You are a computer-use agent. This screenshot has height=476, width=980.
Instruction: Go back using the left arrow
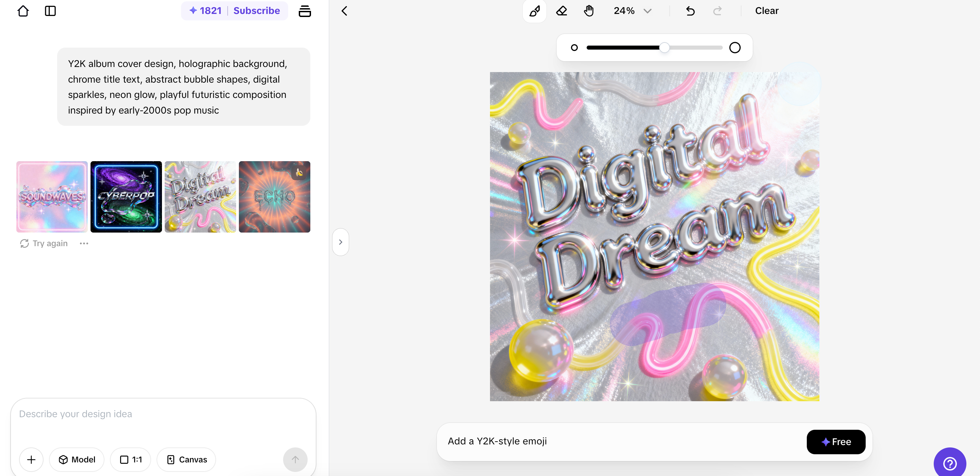(x=344, y=11)
